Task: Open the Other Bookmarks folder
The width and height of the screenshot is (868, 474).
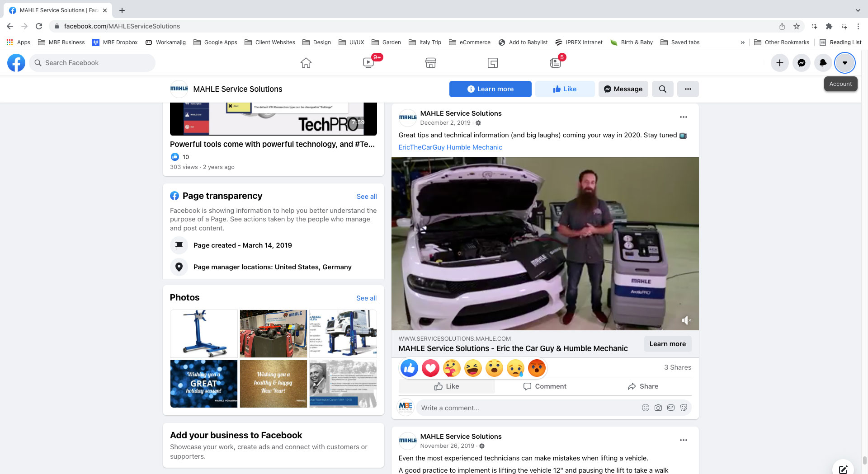Action: 782,42
